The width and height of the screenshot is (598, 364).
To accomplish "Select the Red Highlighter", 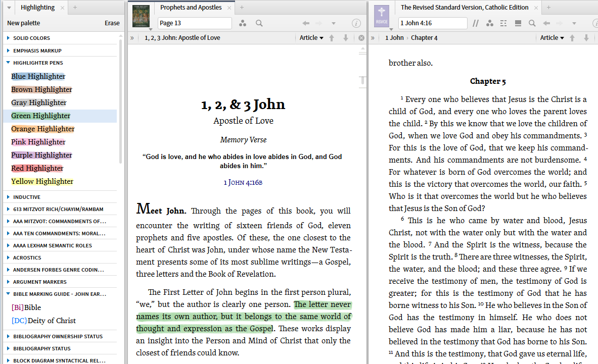I will 37,168.
